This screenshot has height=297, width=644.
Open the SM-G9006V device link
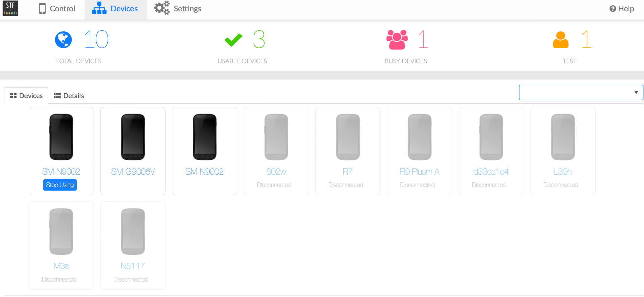[x=133, y=171]
